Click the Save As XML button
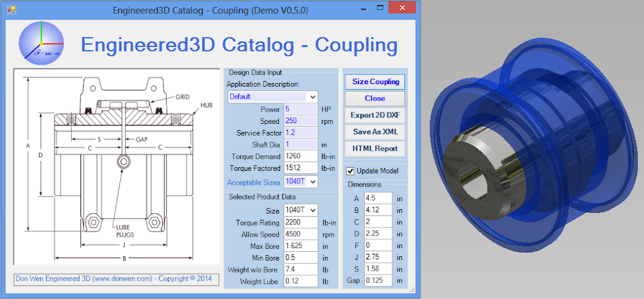644x299 pixels. click(x=375, y=132)
